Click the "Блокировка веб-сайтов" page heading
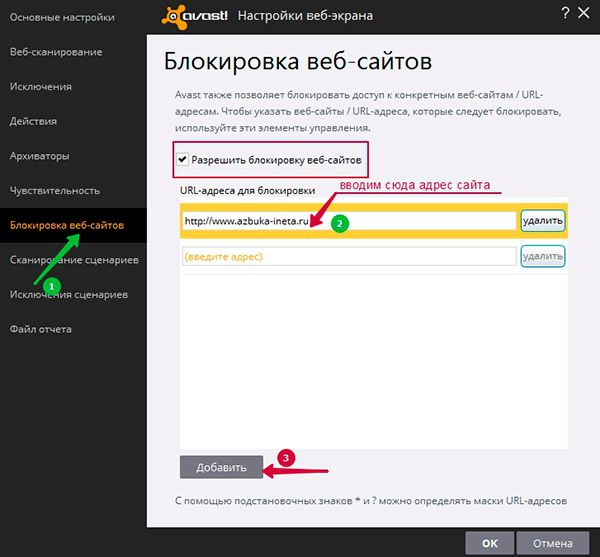Image resolution: width=600 pixels, height=557 pixels. [298, 61]
